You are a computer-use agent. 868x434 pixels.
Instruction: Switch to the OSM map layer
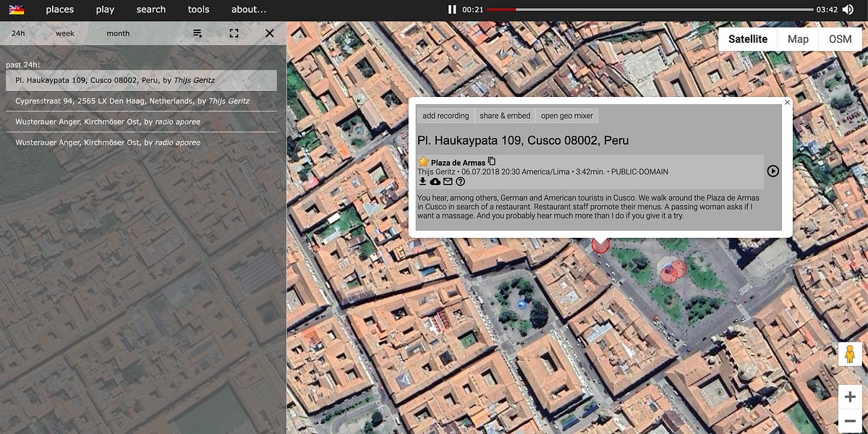[x=841, y=39]
